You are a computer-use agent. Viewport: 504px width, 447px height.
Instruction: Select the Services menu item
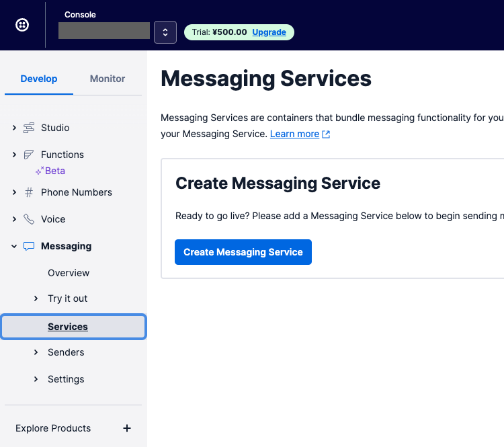point(74,327)
